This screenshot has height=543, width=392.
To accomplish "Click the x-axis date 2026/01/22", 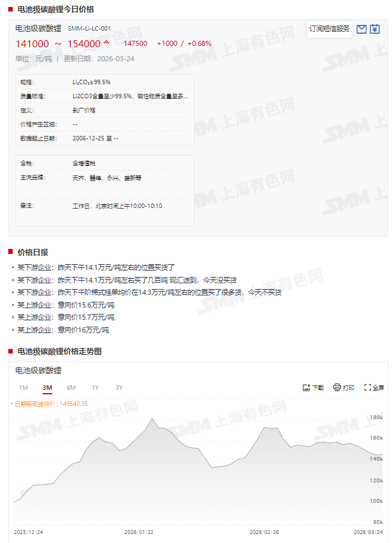I will (139, 532).
